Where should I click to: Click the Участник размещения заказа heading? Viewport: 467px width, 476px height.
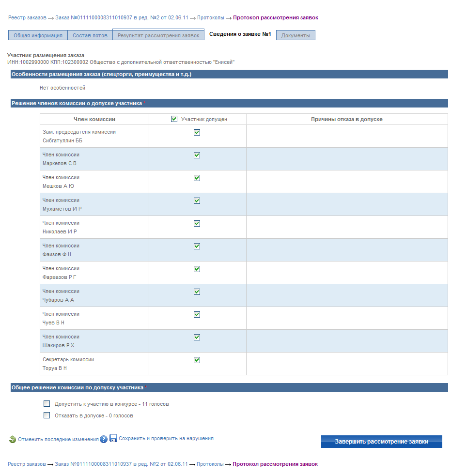46,55
